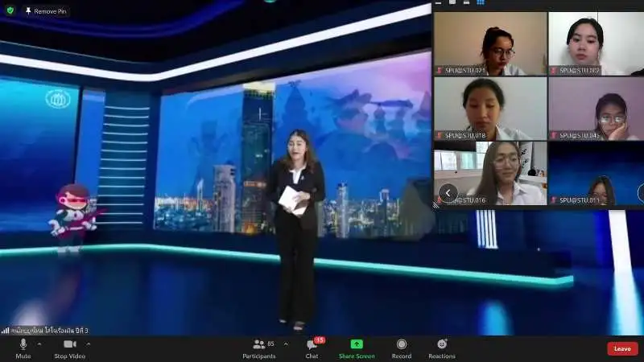Click participant SPU@STU.018 video tile
This screenshot has height=362, width=644.
coord(490,109)
